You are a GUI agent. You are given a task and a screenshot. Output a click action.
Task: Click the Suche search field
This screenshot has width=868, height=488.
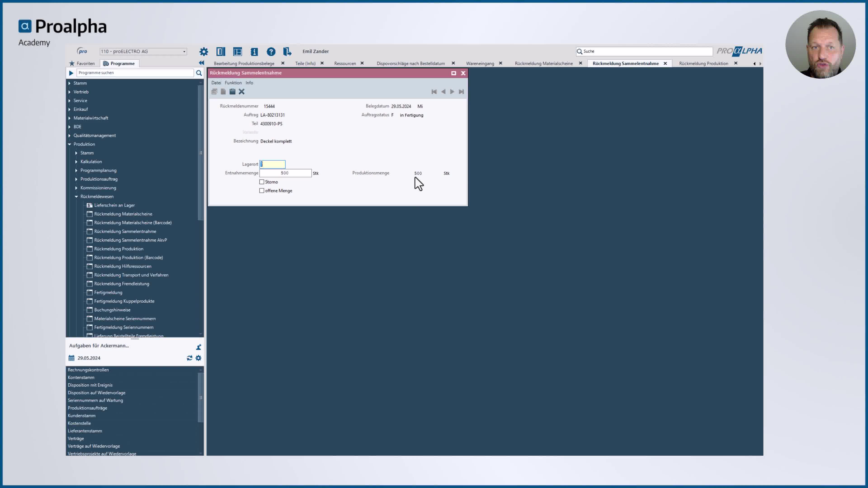pos(644,51)
